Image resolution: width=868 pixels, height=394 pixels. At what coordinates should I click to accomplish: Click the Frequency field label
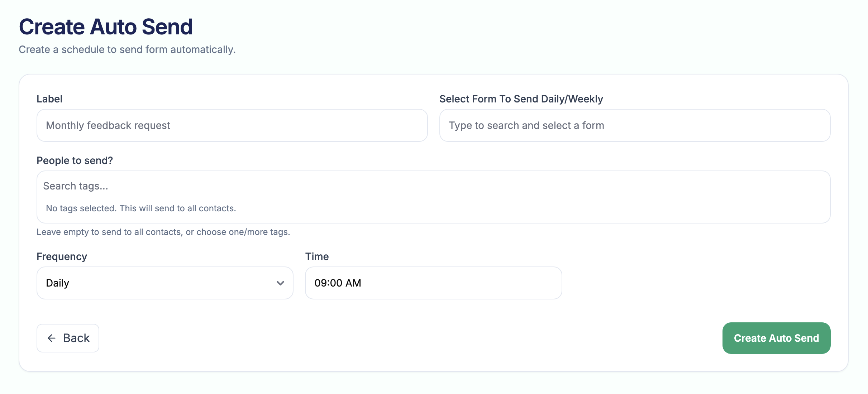pyautogui.click(x=61, y=256)
